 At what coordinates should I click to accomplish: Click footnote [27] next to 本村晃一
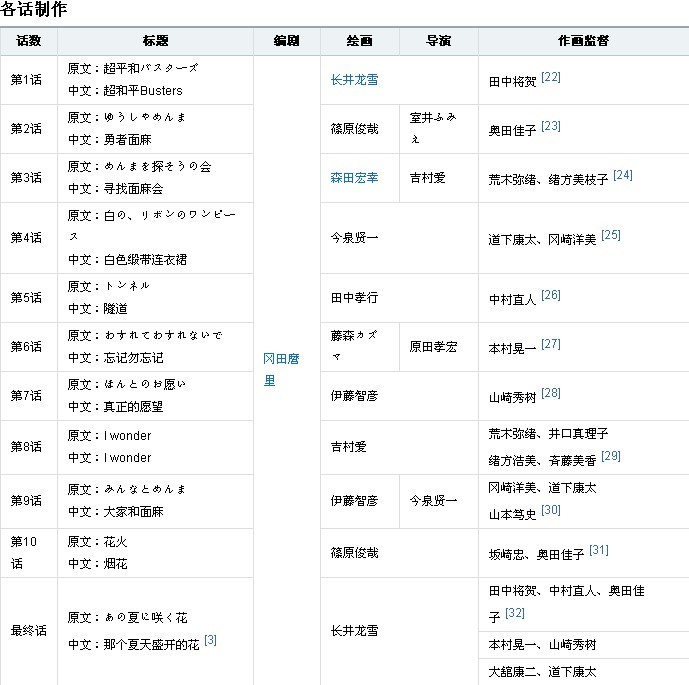click(x=550, y=344)
